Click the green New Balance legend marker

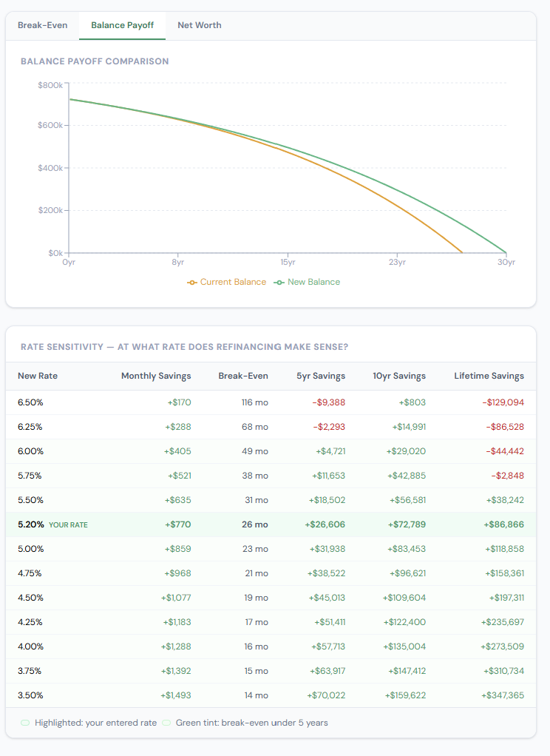click(279, 282)
